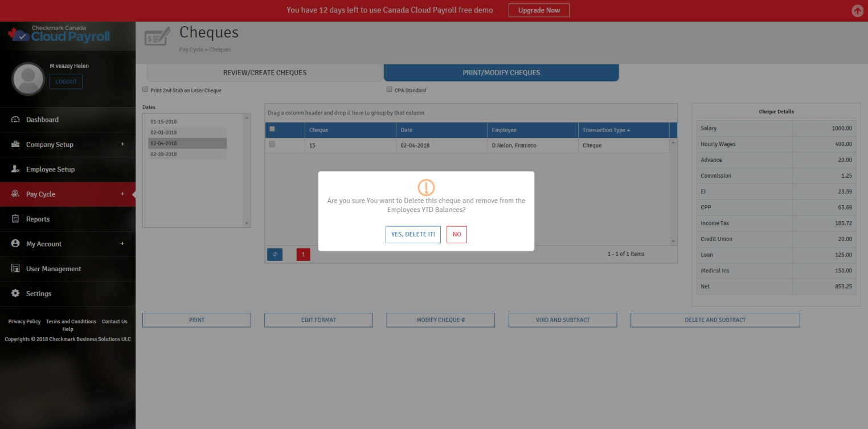Click the User Management icon

(15, 269)
